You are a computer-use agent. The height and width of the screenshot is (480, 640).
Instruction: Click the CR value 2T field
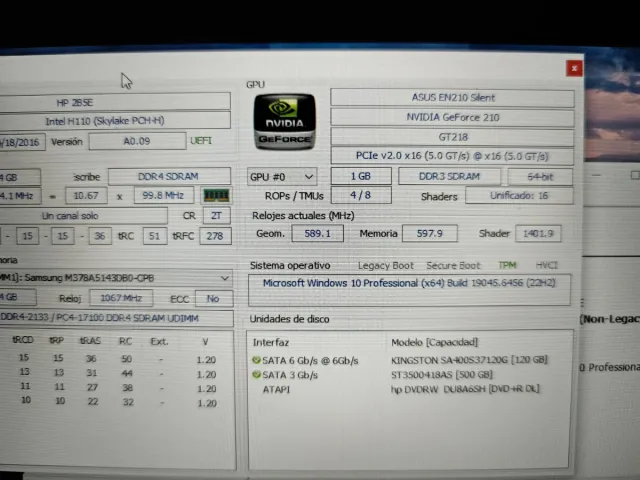pyautogui.click(x=216, y=216)
